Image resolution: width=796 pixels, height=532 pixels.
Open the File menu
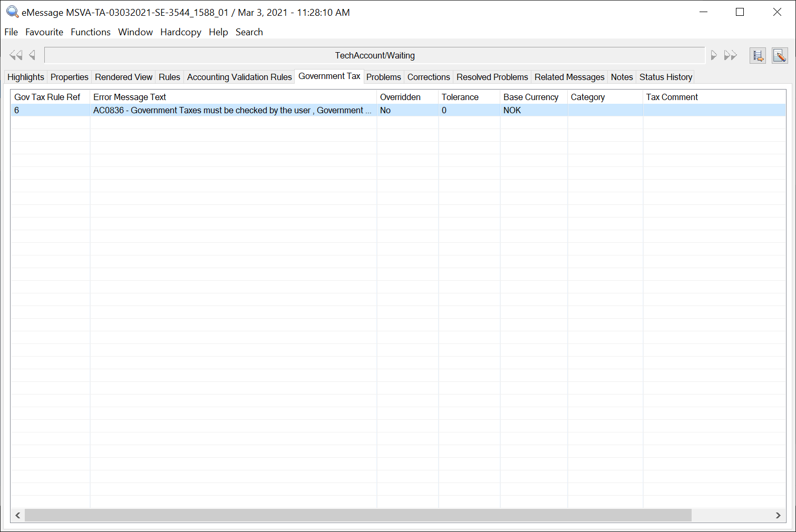[11, 32]
